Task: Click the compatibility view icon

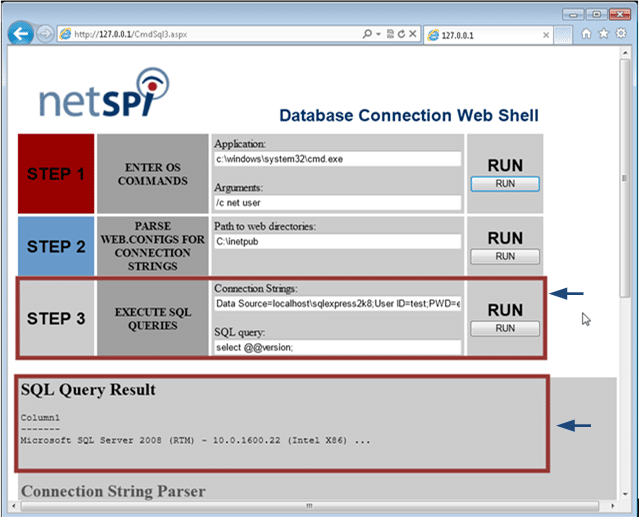Action: [390, 34]
